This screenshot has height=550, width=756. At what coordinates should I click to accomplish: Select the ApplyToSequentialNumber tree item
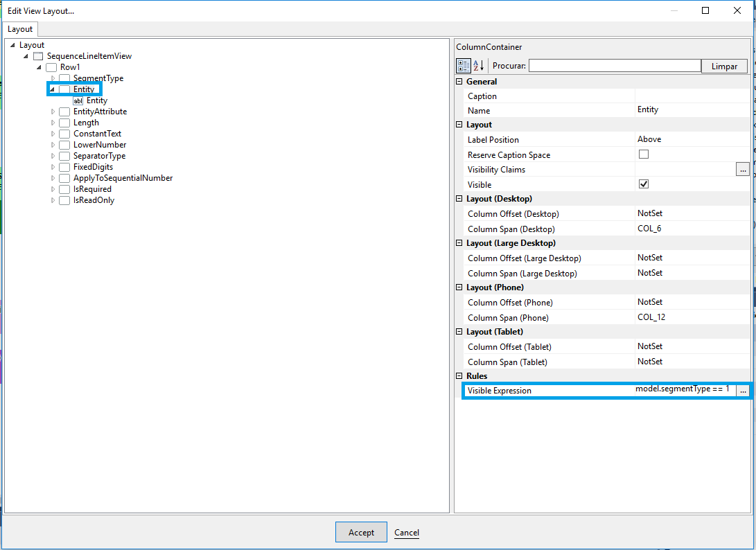(x=123, y=178)
